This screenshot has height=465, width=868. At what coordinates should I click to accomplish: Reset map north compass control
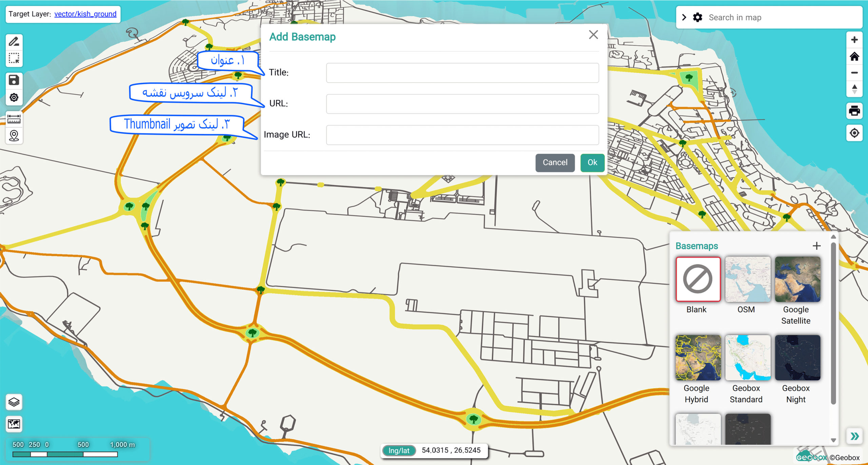(854, 89)
